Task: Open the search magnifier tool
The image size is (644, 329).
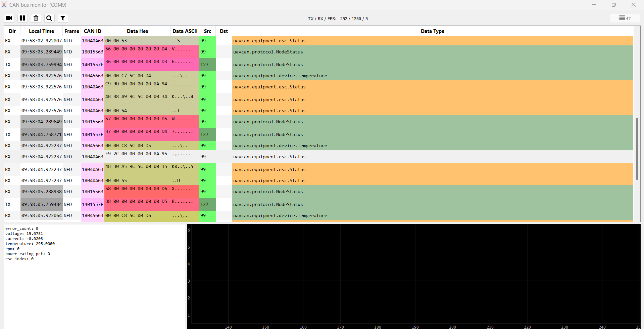Action: coord(49,18)
